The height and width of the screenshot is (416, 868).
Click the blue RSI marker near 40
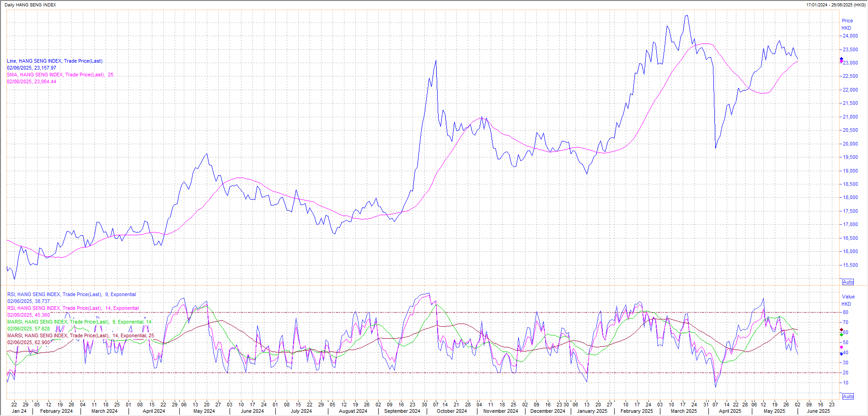click(x=841, y=354)
